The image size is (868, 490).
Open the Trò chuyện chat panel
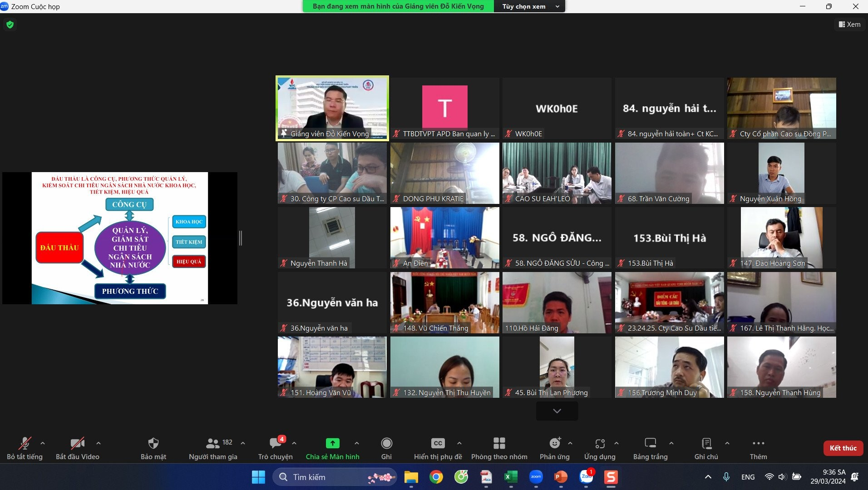275,444
